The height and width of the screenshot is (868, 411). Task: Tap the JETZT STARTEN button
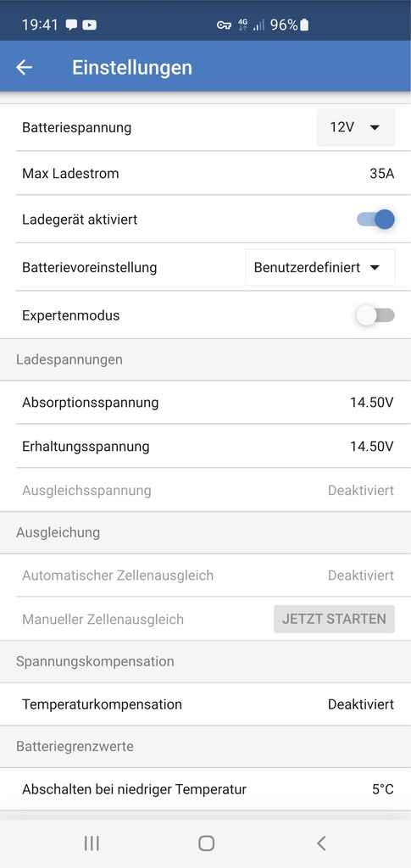coord(334,619)
